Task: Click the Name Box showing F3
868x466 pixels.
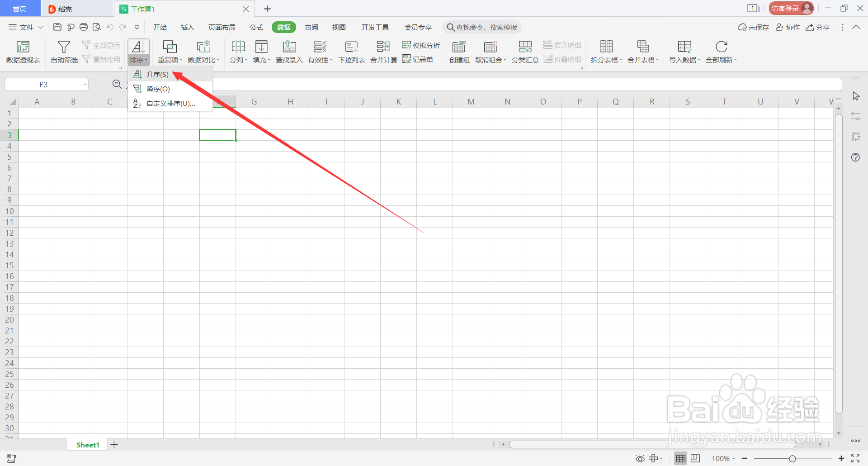Action: pyautogui.click(x=46, y=85)
